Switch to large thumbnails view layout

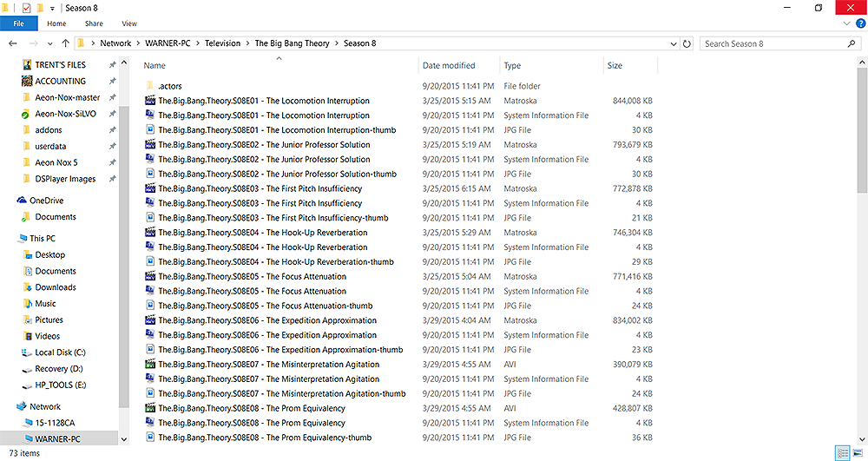(858, 453)
